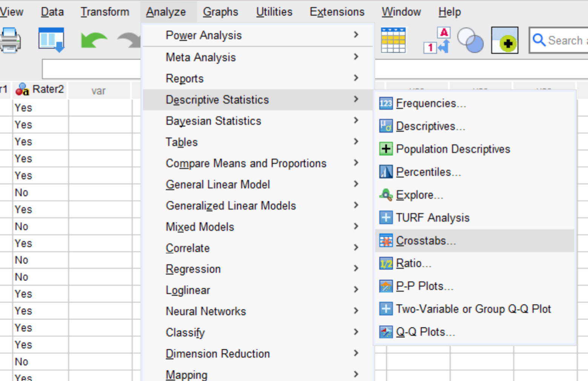Open the Transform menu
This screenshot has height=381, width=588.
point(104,12)
